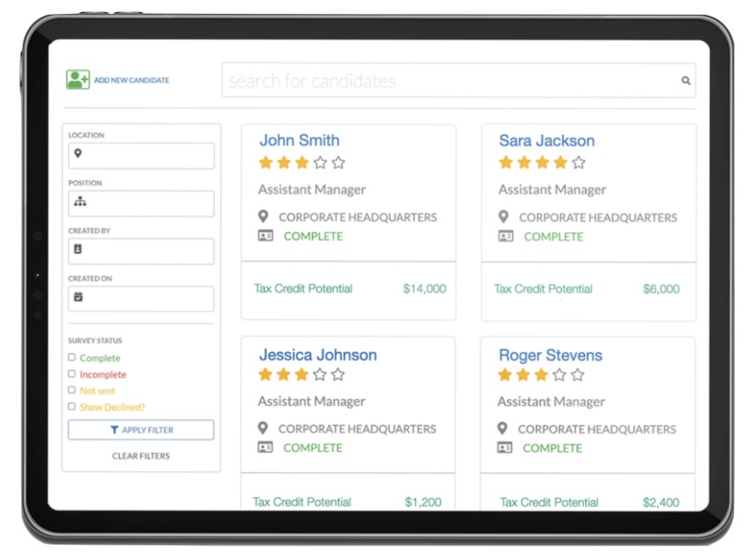Open Jessica Johnson's candidate profile
Viewport: 756px width, 556px height.
point(317,355)
